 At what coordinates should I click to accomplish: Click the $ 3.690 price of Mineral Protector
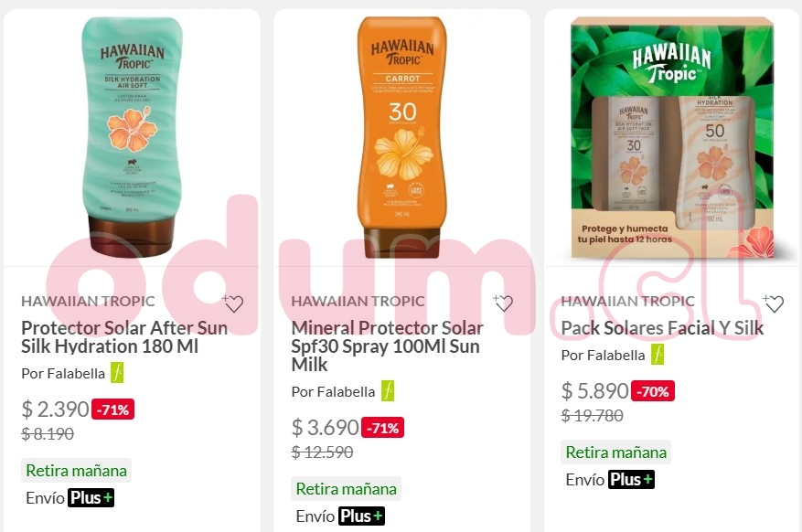326,427
